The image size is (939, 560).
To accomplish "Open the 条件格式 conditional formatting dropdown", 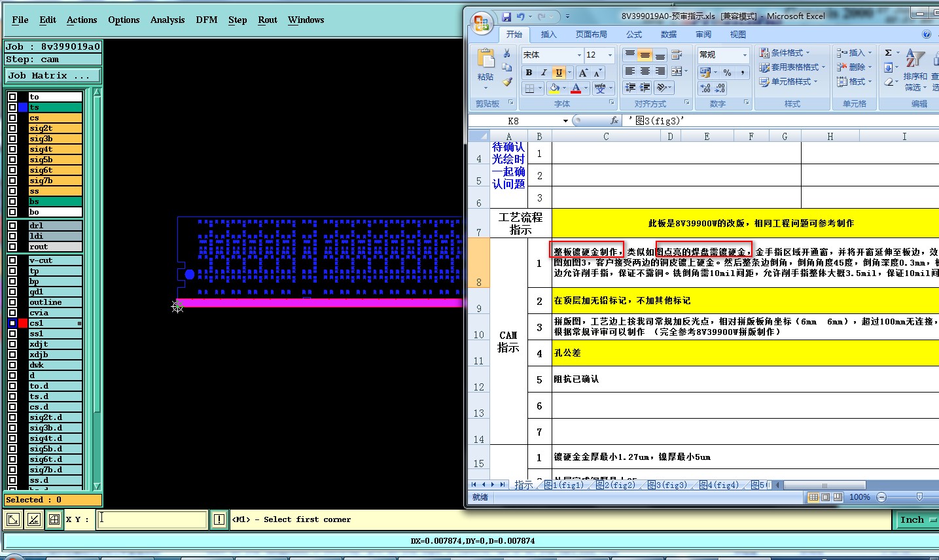I will pos(784,52).
